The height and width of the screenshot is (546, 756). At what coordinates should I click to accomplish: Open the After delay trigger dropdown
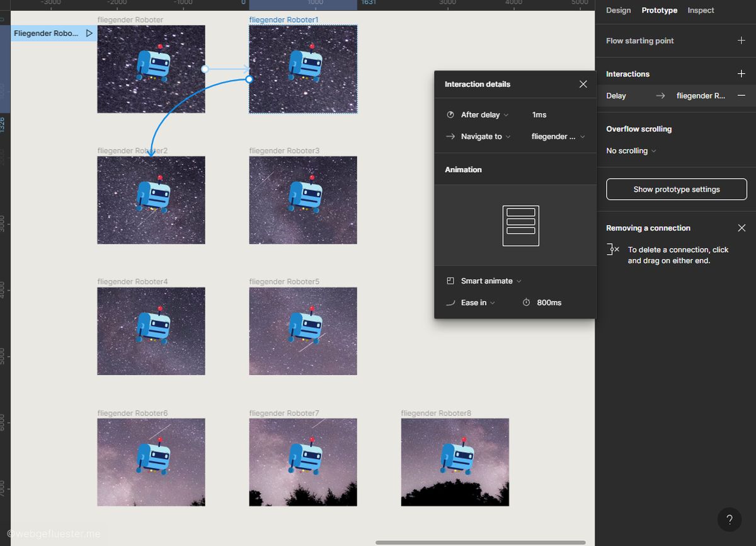(x=484, y=115)
